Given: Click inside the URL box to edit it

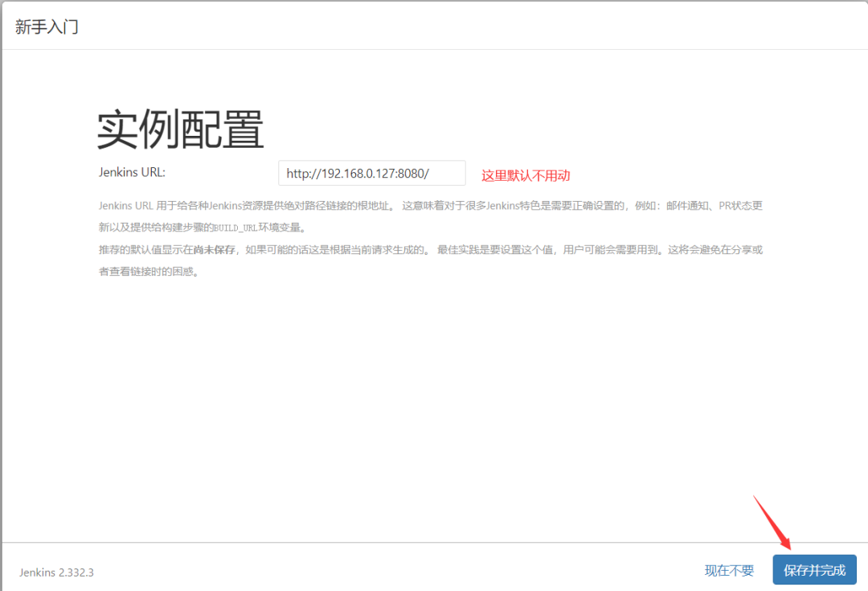Looking at the screenshot, I should (x=371, y=173).
